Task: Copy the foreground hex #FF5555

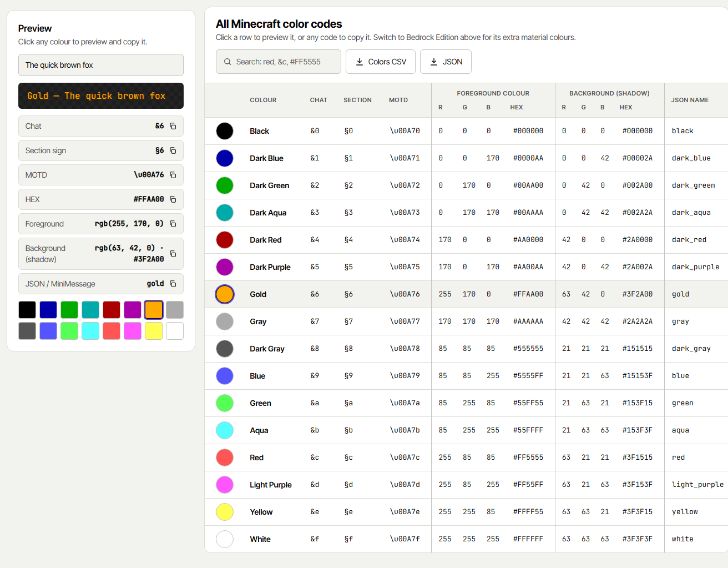Action: (528, 458)
